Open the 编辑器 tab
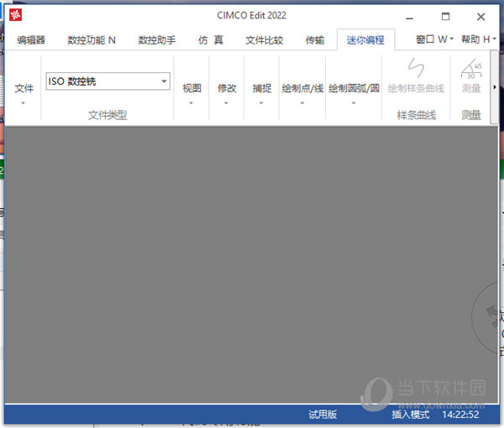504x428 pixels. pos(31,39)
